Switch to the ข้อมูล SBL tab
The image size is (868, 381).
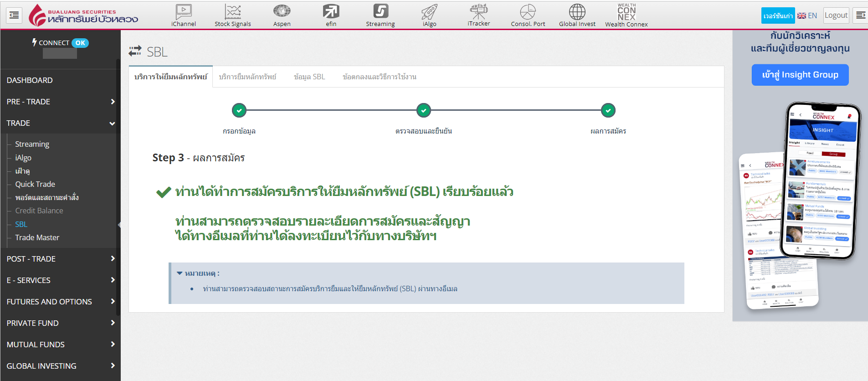(x=309, y=77)
